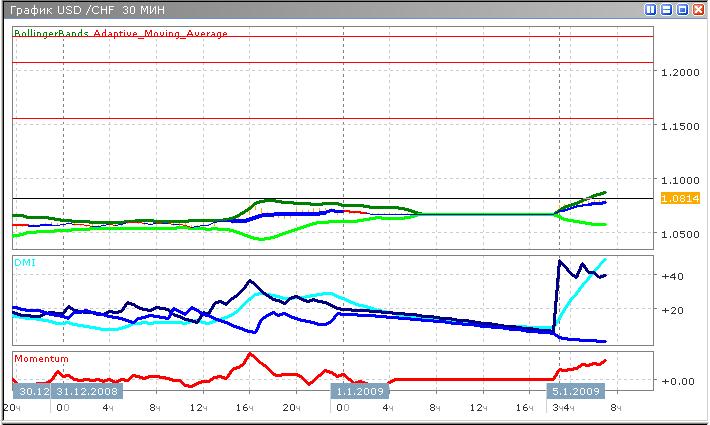
Task: Click the 1.1500 price axis label
Action: click(x=680, y=126)
